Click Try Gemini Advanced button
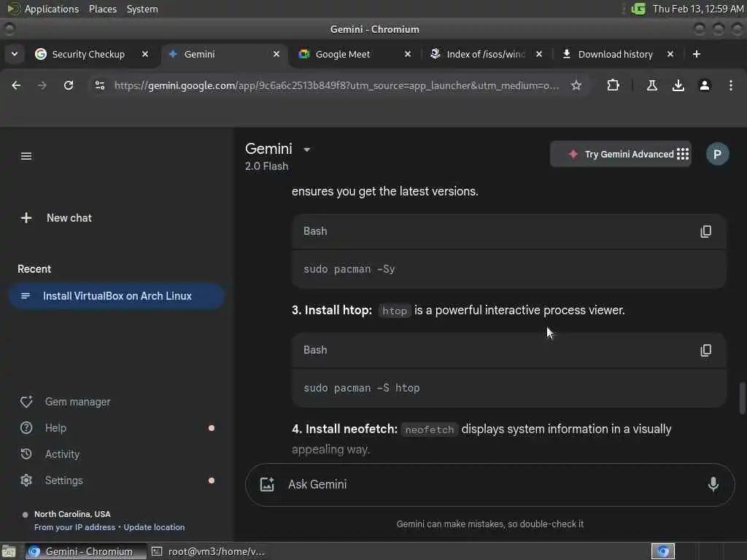This screenshot has width=747, height=560. 621,155
